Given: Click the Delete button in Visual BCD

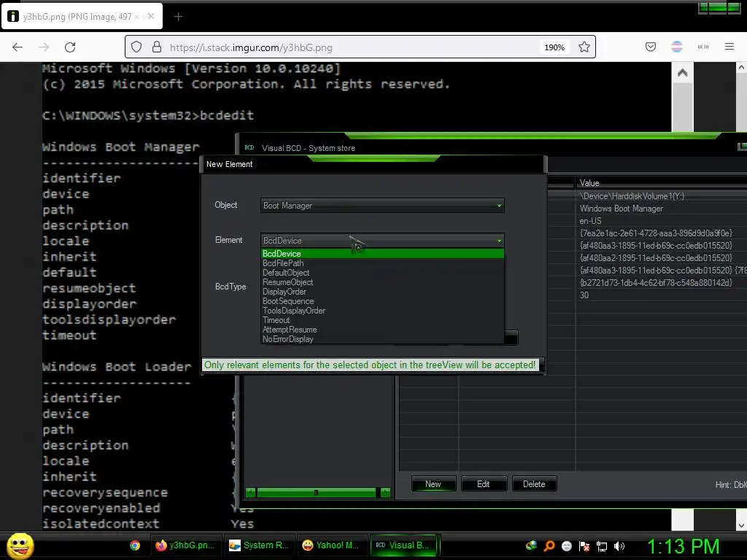Looking at the screenshot, I should (534, 484).
